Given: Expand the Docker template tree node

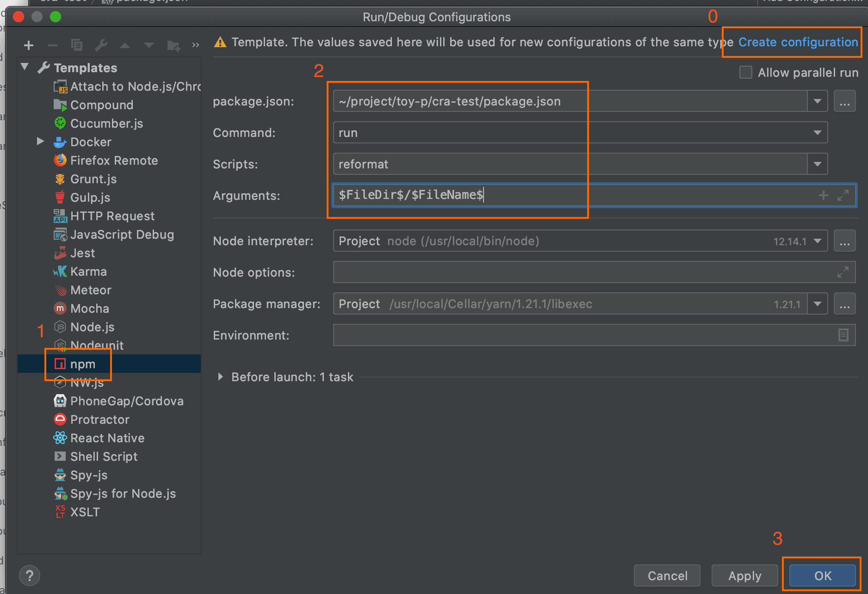Looking at the screenshot, I should 41,142.
